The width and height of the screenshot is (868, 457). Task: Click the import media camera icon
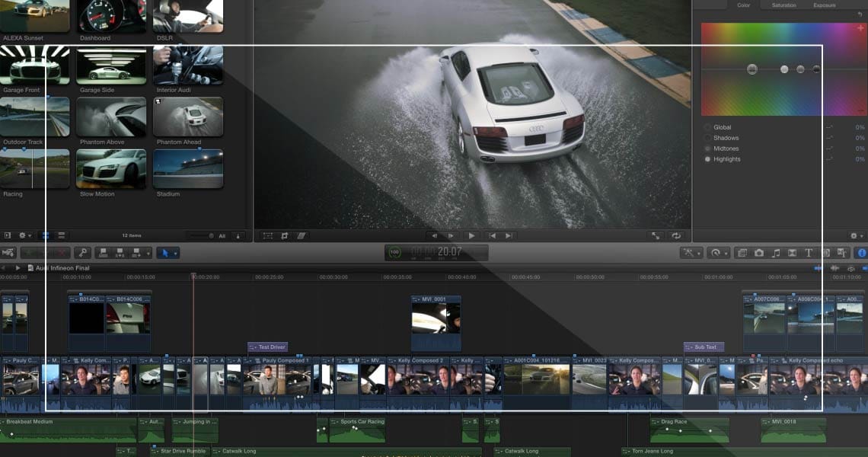coord(9,253)
